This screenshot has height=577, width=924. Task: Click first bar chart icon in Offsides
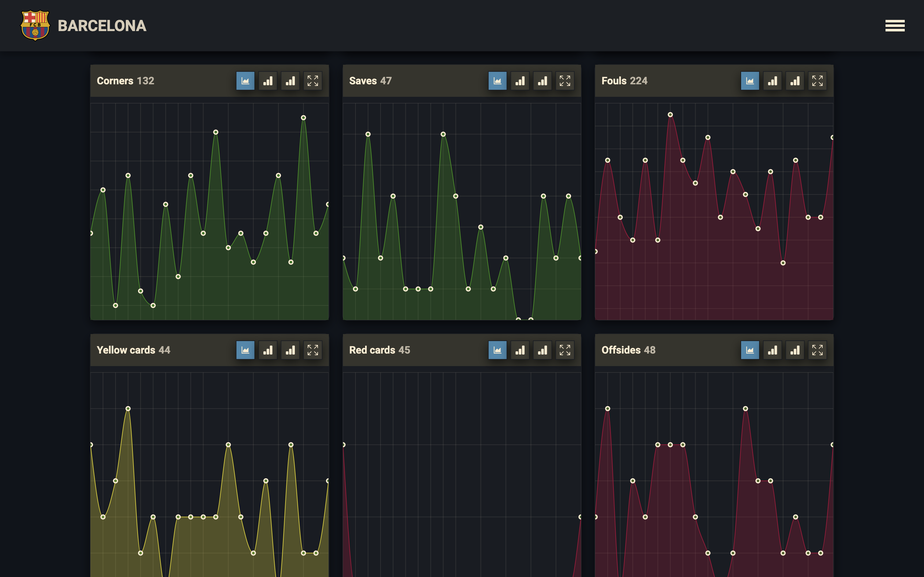tap(772, 350)
